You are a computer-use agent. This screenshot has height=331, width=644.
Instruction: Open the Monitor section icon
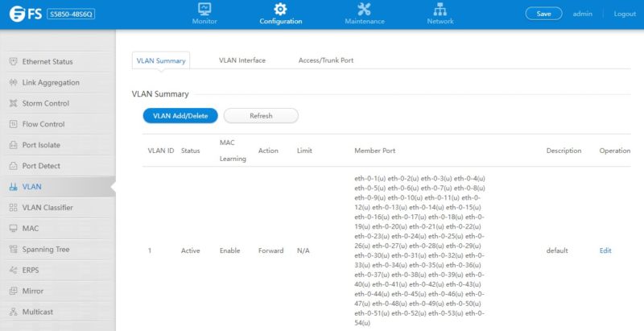[x=204, y=9]
